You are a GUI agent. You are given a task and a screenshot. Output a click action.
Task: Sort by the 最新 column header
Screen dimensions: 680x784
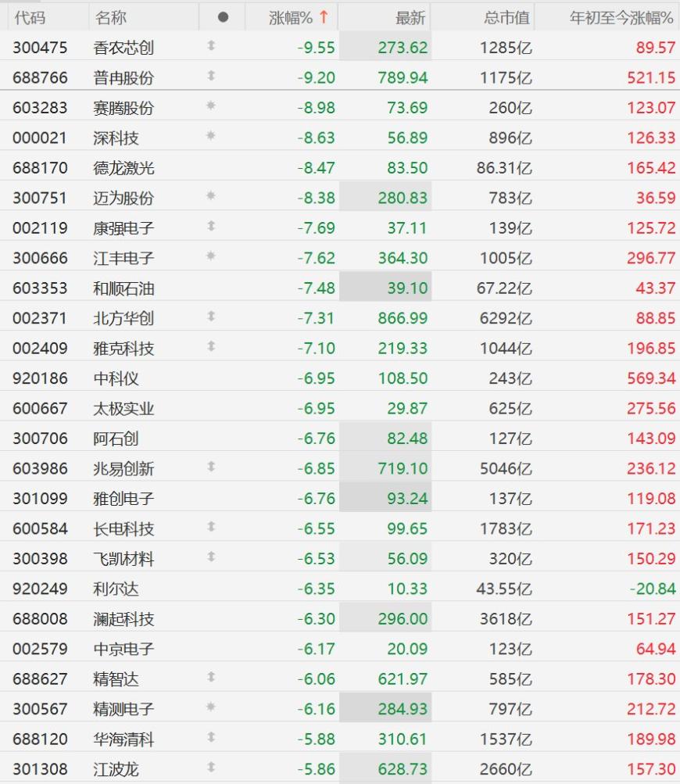coord(410,18)
